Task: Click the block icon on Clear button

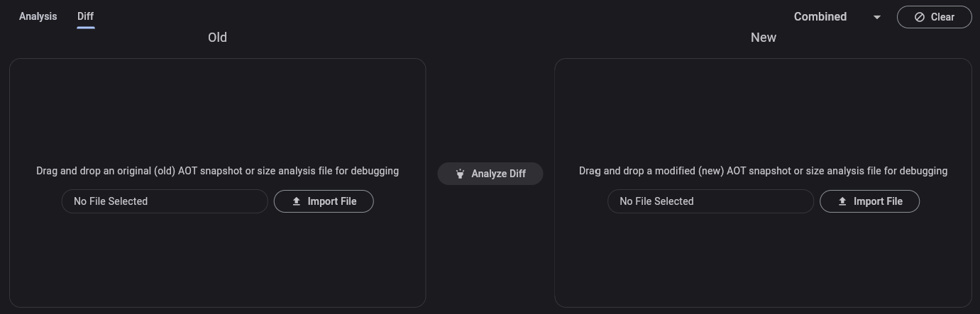Action: click(919, 17)
